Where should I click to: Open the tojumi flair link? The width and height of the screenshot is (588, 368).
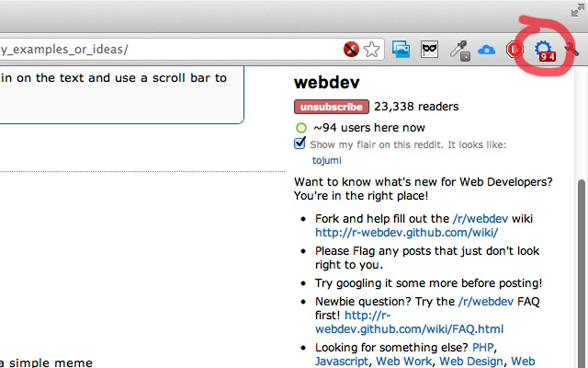[x=327, y=160]
